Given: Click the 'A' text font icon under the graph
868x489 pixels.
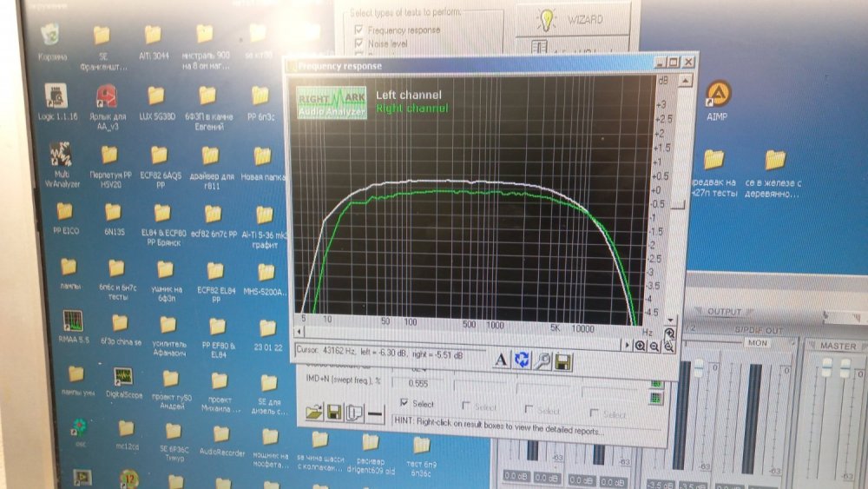Looking at the screenshot, I should (x=501, y=360).
